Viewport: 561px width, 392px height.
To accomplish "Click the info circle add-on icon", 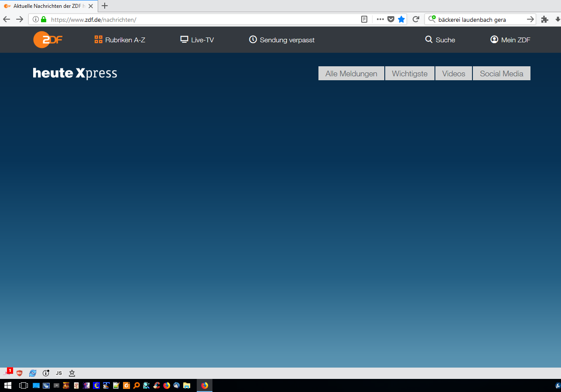I will pyautogui.click(x=46, y=373).
